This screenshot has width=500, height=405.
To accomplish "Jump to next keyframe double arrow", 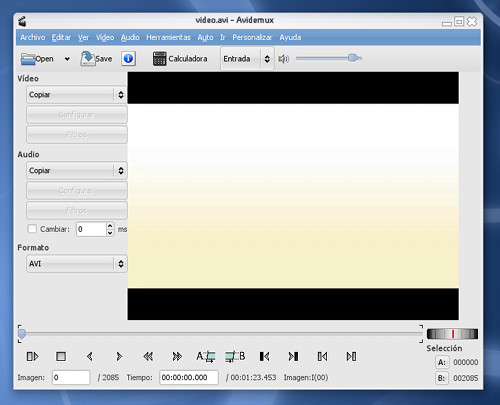I will click(x=177, y=357).
